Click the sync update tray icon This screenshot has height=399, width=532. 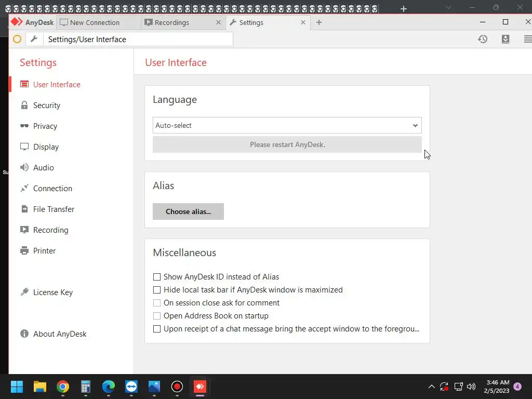click(x=444, y=387)
